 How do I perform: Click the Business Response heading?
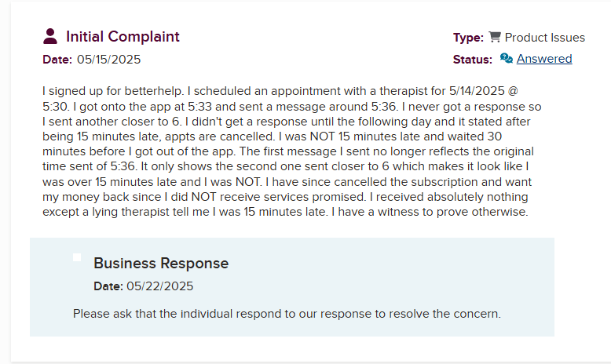(161, 264)
